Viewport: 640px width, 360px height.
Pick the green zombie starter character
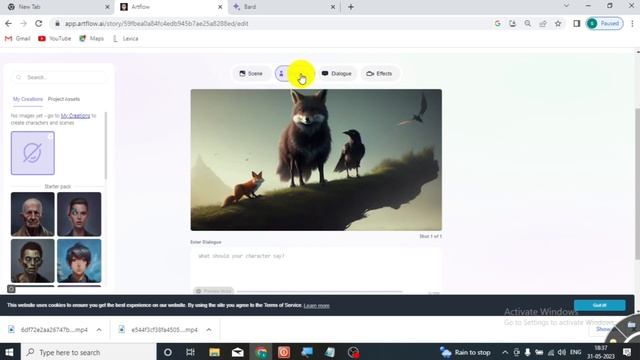pyautogui.click(x=33, y=261)
